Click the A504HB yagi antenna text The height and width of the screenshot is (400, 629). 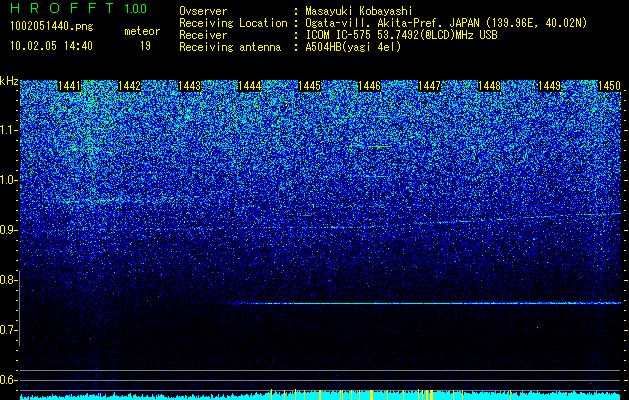(x=353, y=47)
